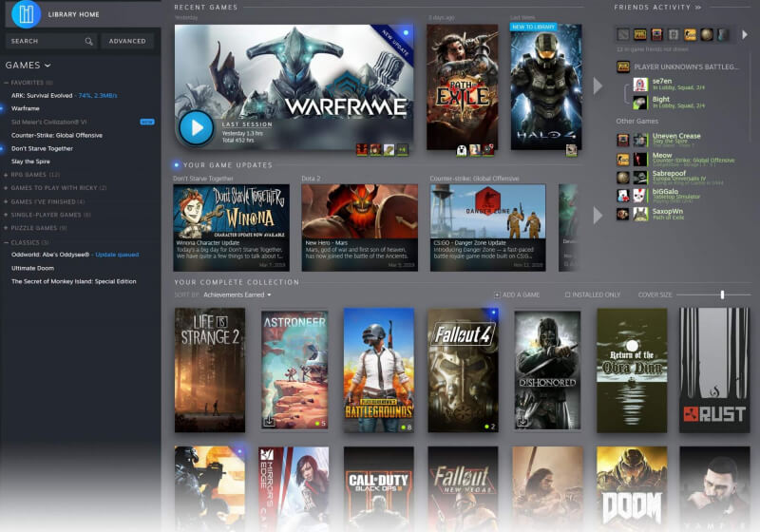Open The Secret of Monkey Island entry
The height and width of the screenshot is (532, 760).
[74, 281]
